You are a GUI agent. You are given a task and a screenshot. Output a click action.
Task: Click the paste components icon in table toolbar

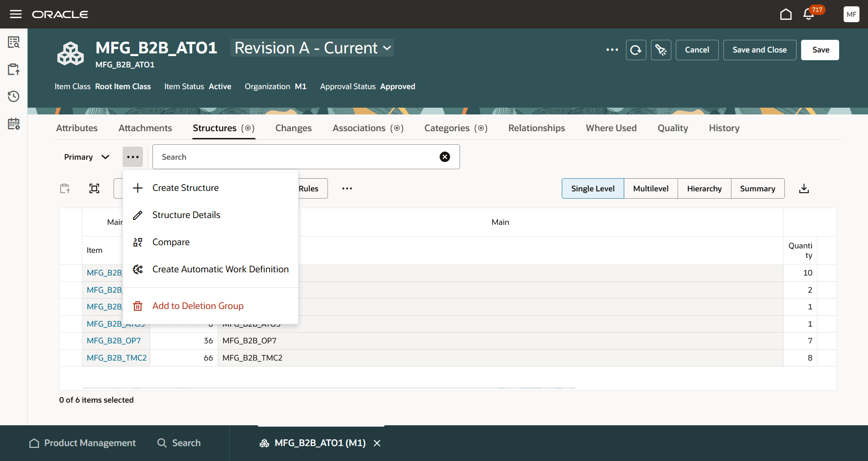coord(65,189)
